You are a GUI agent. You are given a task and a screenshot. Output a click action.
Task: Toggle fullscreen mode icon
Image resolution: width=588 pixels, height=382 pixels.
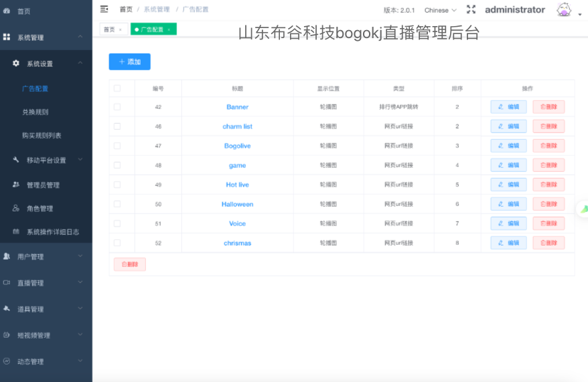tap(471, 10)
